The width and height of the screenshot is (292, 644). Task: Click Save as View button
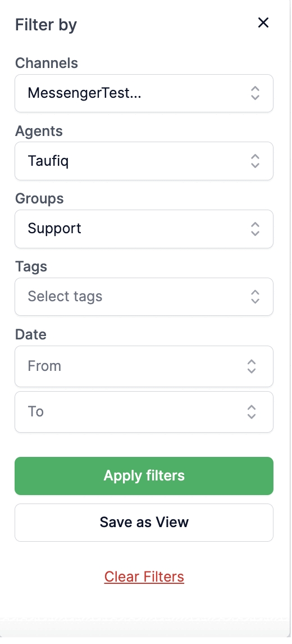[144, 523]
